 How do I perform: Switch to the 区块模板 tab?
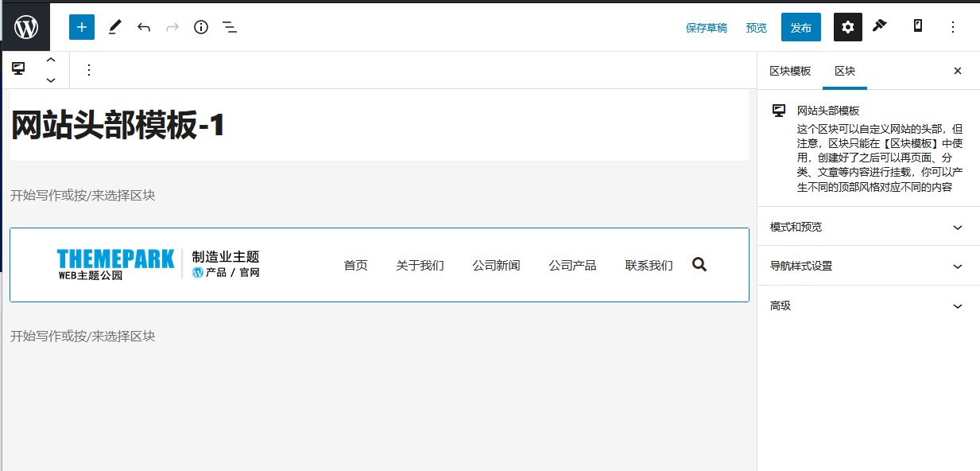click(x=790, y=71)
